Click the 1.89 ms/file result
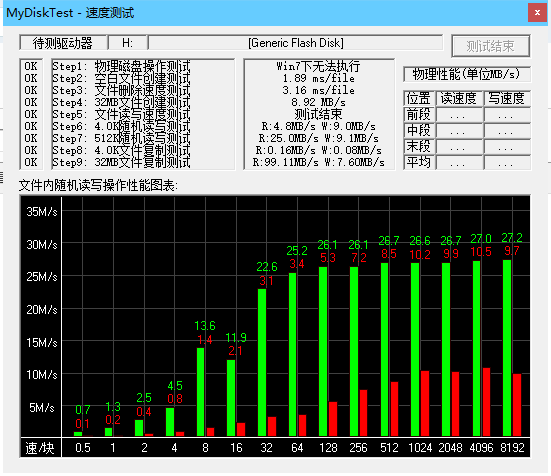551x476 pixels. pyautogui.click(x=318, y=78)
